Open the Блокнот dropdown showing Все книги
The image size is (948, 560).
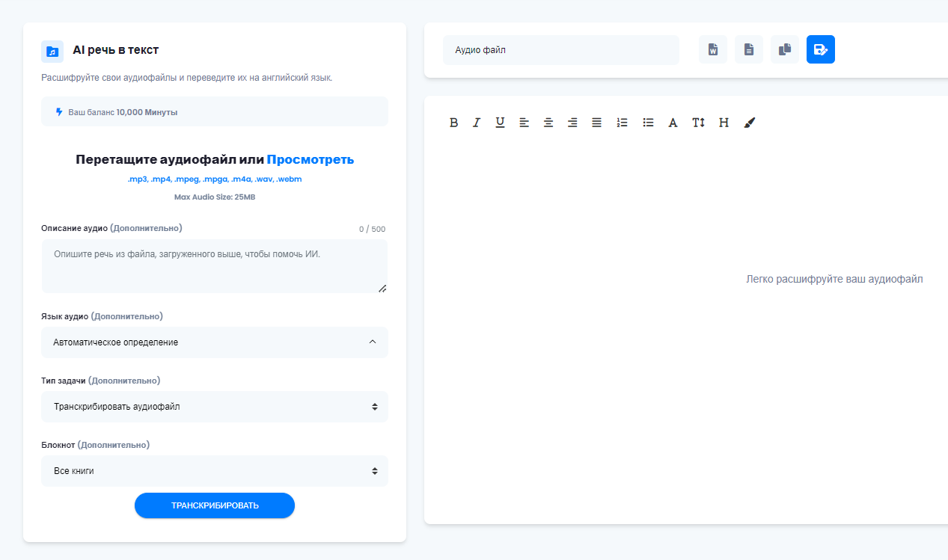tap(214, 471)
